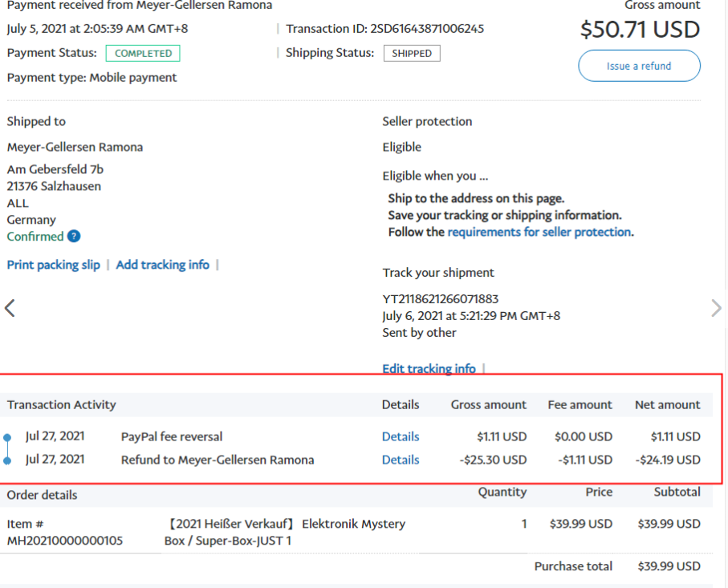Click timeline dot for PayPal fee reversal
This screenshot has width=728, height=588.
(7, 437)
